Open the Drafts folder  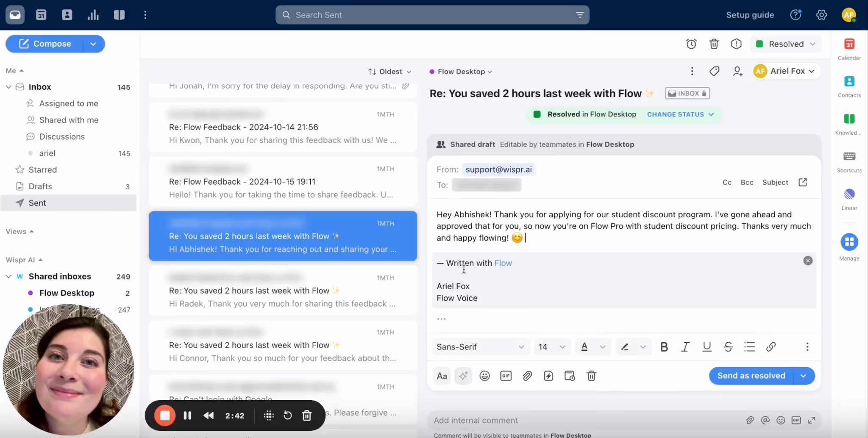coord(68,186)
